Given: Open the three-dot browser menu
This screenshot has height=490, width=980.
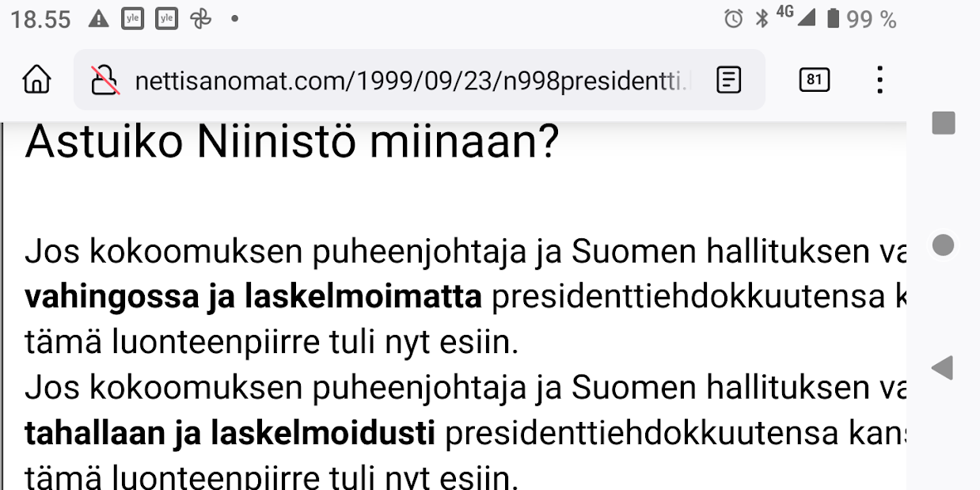Looking at the screenshot, I should (879, 80).
